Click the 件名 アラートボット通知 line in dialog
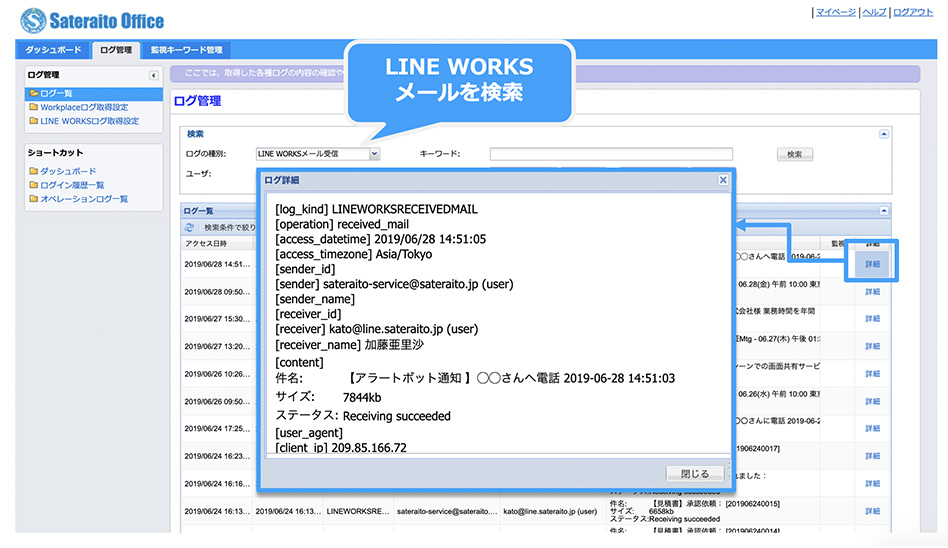The height and width of the screenshot is (548, 948). click(x=475, y=378)
